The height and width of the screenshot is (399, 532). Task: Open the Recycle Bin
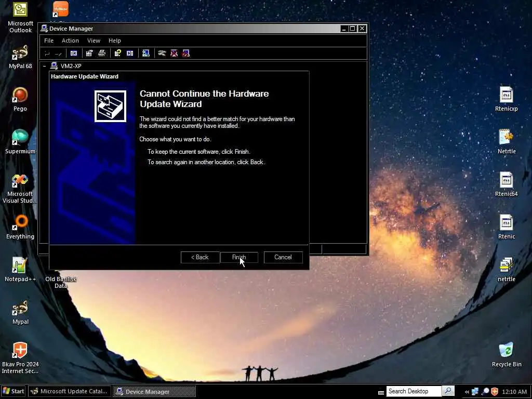pos(506,355)
